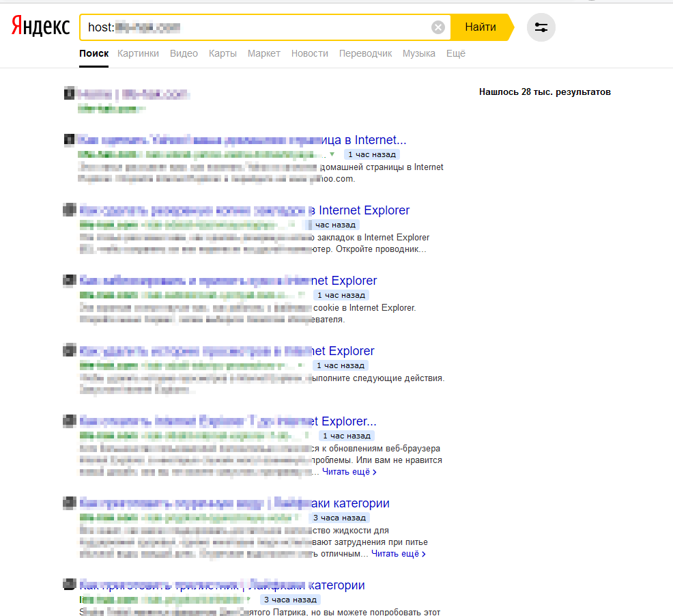673x616 pixels.
Task: Click the favicon of the cookie blocking result
Action: [69, 281]
